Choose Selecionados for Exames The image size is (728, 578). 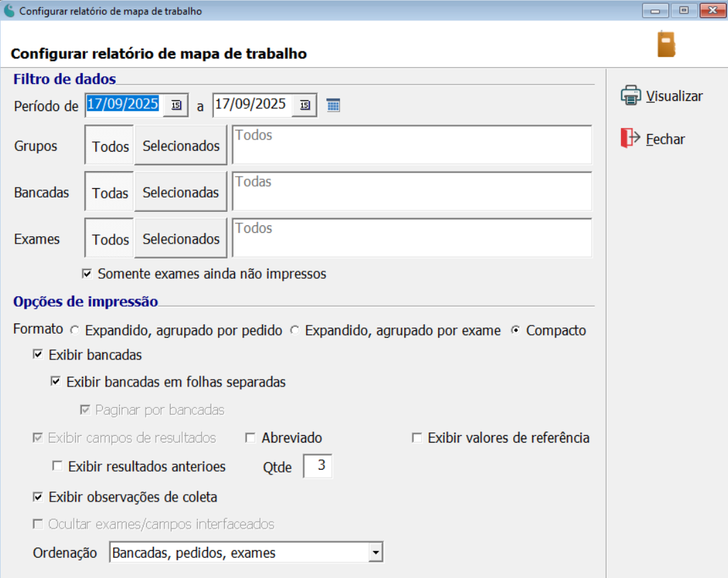pyautogui.click(x=181, y=238)
